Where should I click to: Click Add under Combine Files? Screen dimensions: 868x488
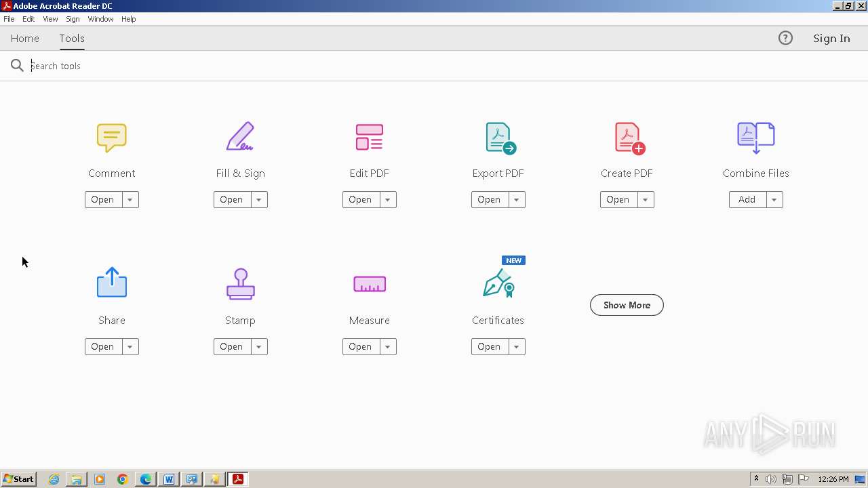[747, 199]
